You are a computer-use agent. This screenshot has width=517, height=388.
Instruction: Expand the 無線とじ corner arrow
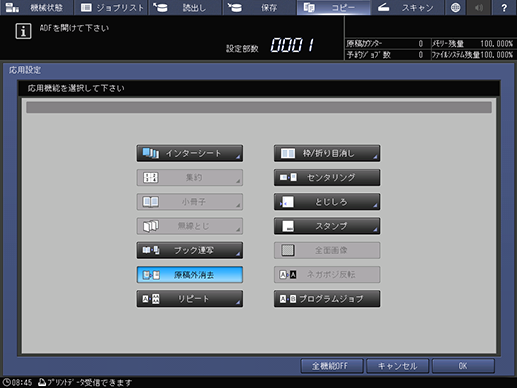coord(238,230)
